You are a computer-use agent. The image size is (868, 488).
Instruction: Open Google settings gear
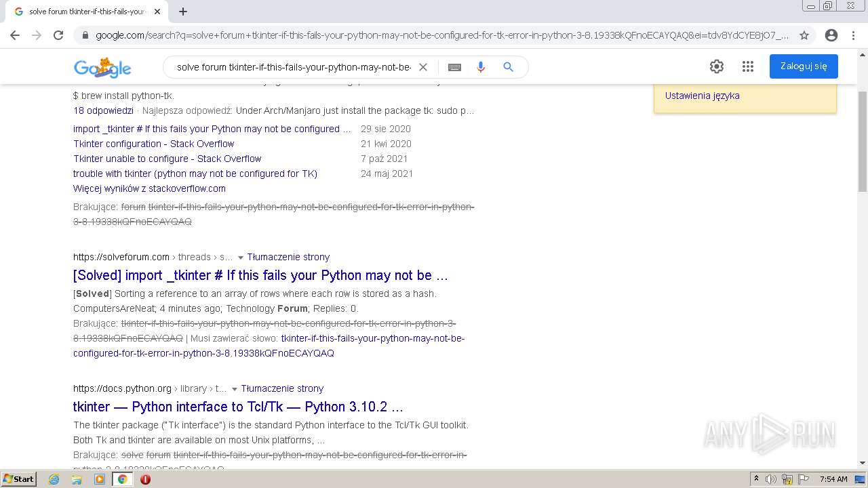pos(717,66)
